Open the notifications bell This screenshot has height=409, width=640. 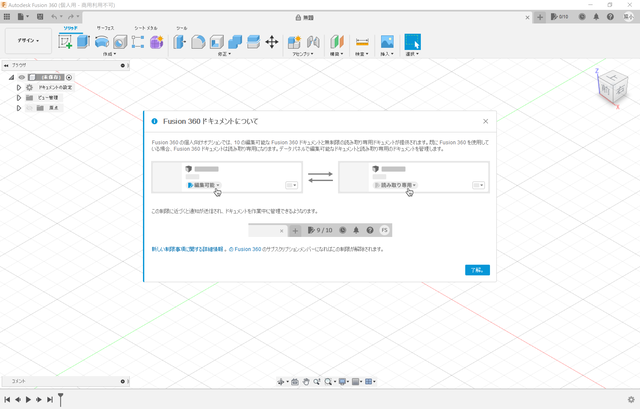click(x=596, y=17)
